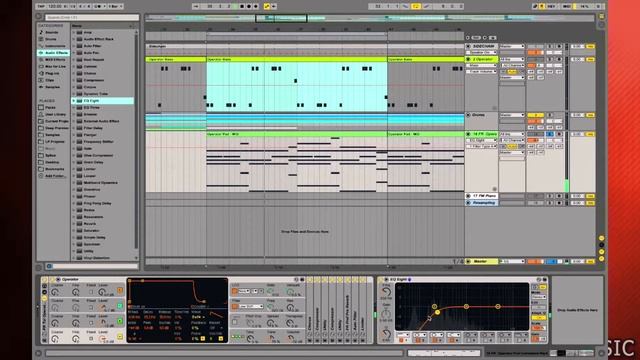Click the Re-Enable Automation arrow button
Image resolution: width=640 pixels, height=360 pixels.
pyautogui.click(x=274, y=7)
